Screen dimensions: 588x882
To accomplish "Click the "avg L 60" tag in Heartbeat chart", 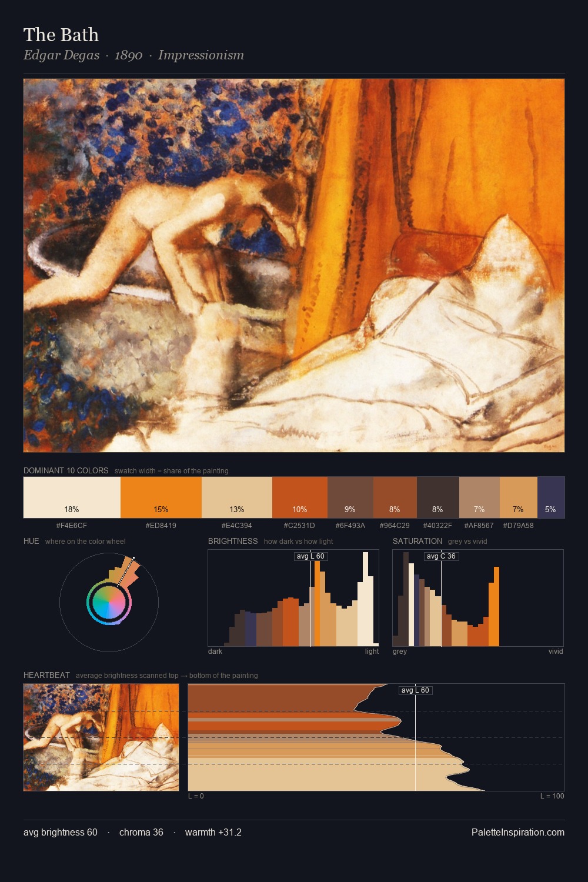I will (416, 690).
